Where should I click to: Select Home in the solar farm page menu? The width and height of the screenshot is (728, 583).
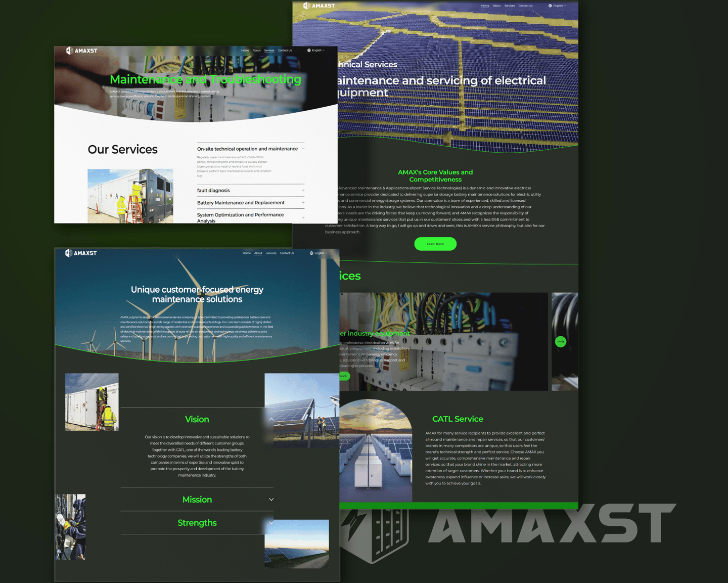click(485, 6)
